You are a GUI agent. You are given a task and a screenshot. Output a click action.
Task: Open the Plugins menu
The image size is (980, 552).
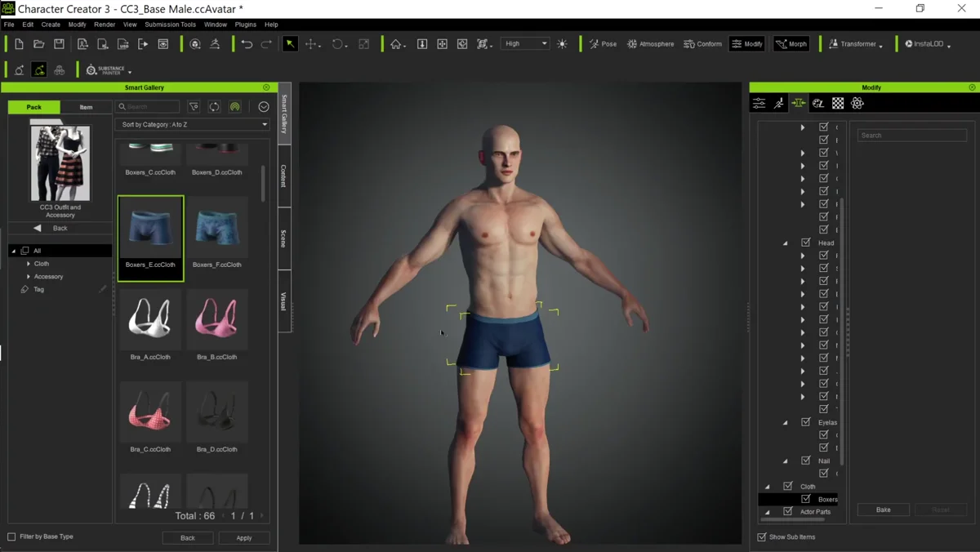coord(245,24)
